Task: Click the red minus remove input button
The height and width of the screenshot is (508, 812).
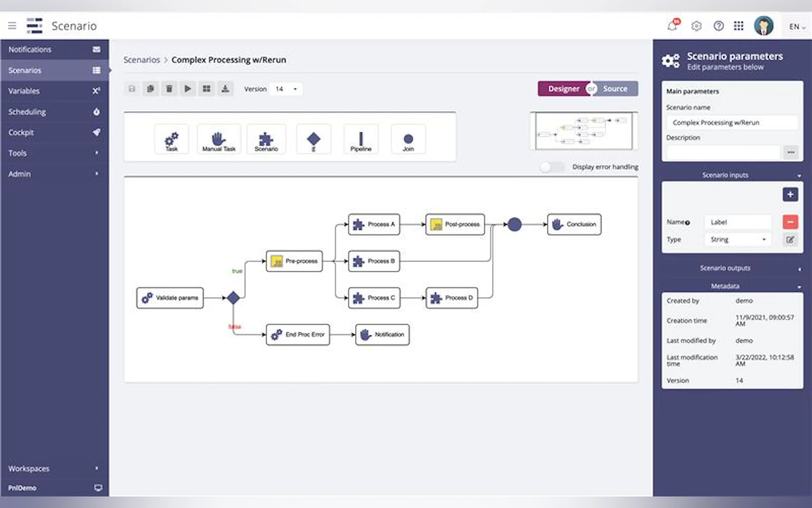Action: [790, 222]
